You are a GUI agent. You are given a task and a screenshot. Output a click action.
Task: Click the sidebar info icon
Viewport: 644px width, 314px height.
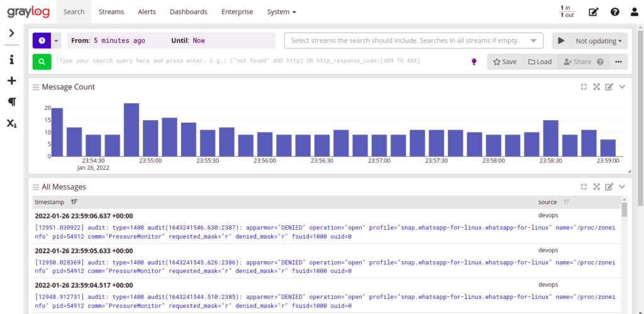(x=11, y=60)
